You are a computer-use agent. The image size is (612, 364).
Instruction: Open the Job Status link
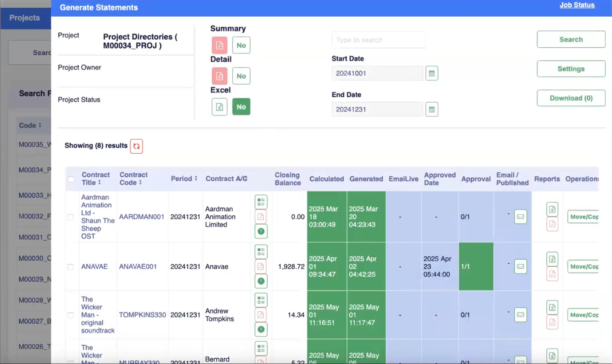coord(577,5)
